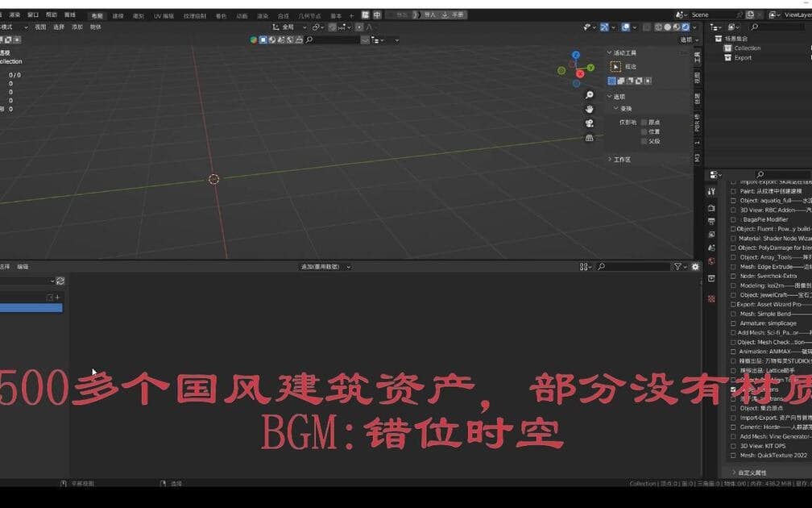This screenshot has width=812, height=508.
Task: Switch to wireframe viewport shading
Action: click(659, 27)
